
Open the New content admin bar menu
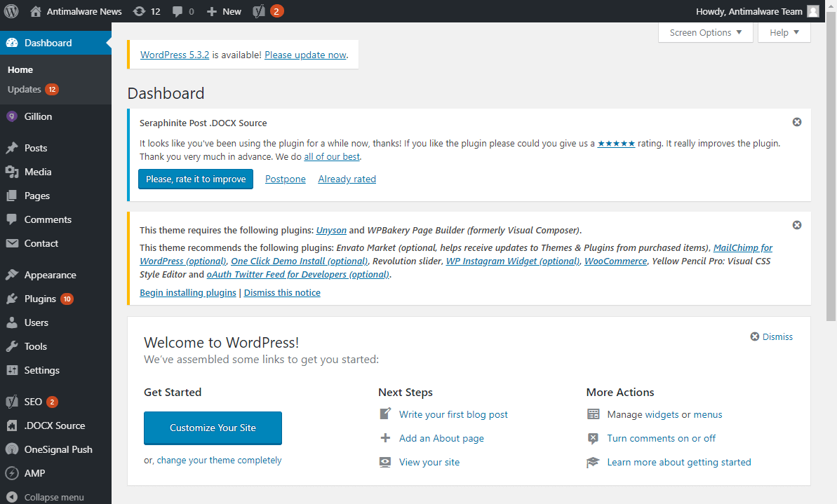coord(223,11)
